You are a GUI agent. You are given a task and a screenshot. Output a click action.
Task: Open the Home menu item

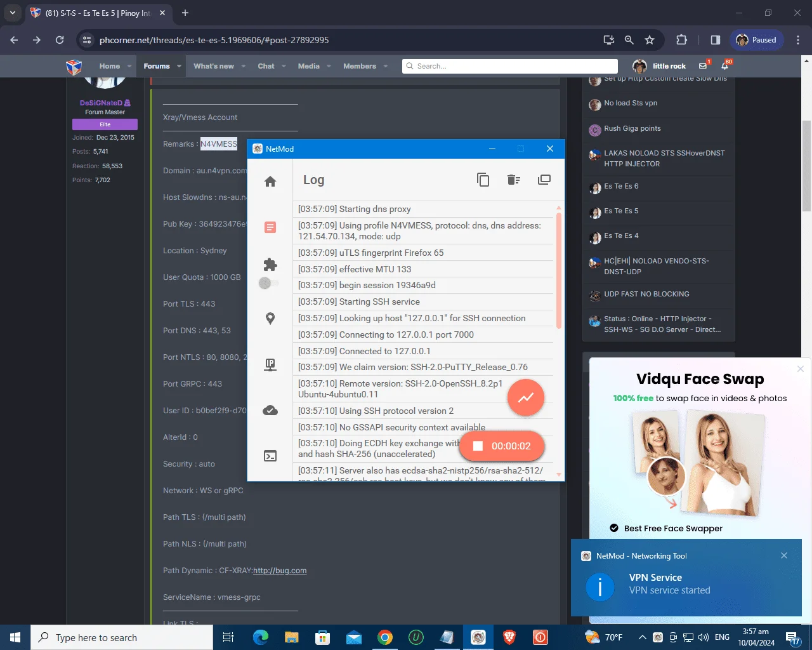tap(110, 66)
